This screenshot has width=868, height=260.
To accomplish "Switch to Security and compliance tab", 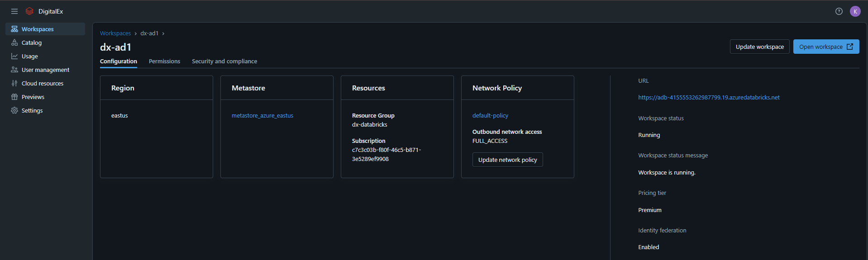I will pos(224,61).
